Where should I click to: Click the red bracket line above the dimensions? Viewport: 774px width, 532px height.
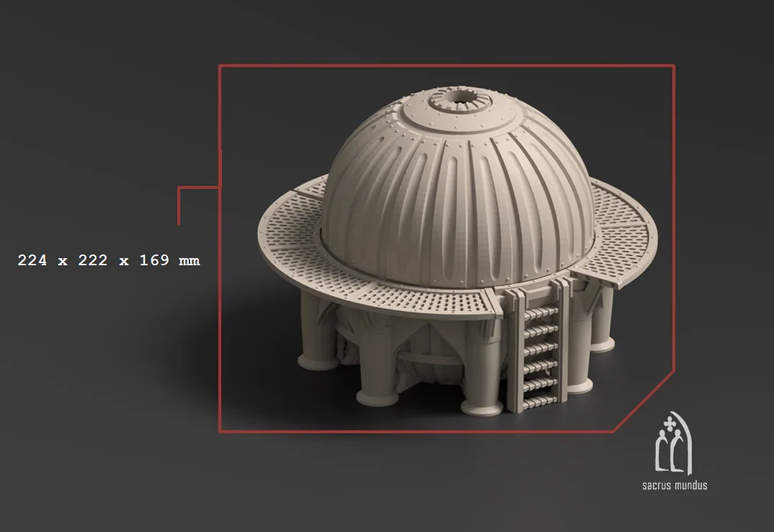179,205
